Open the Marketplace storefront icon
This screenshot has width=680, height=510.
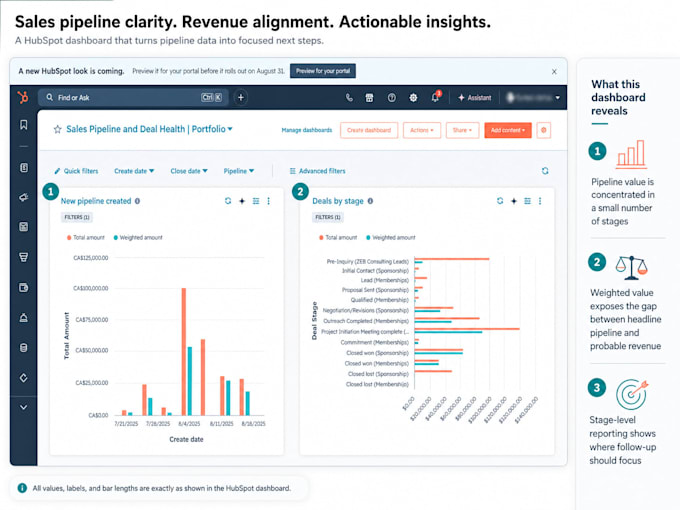click(369, 98)
